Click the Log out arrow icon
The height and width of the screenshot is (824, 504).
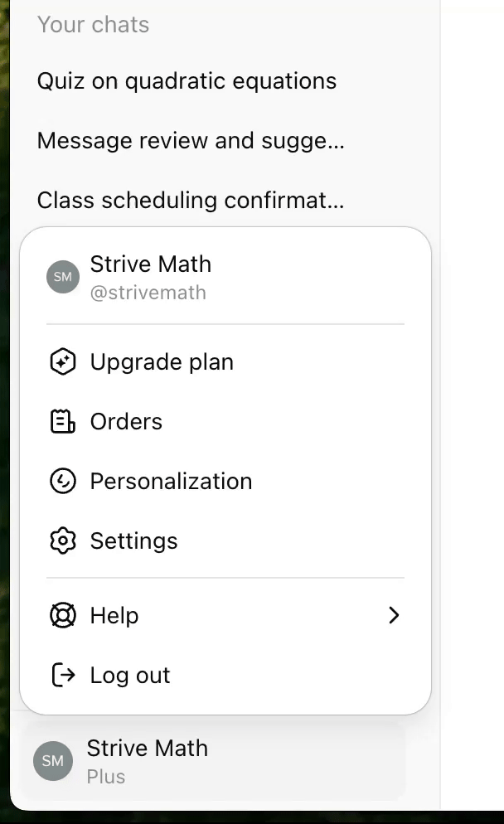[x=62, y=675]
